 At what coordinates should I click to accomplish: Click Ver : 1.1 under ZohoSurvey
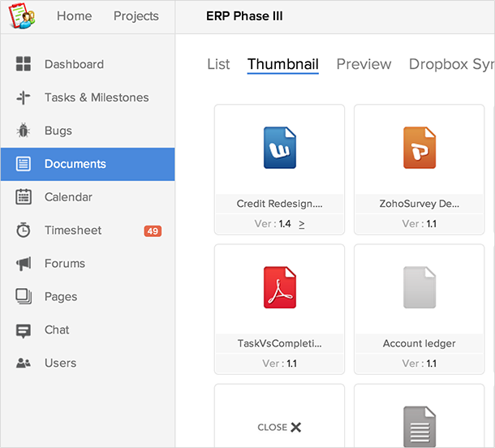pos(420,224)
